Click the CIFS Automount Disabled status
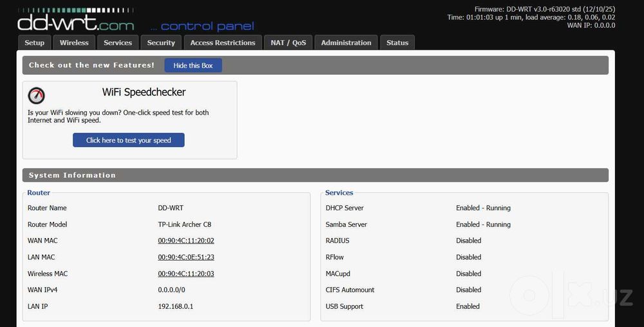 [469, 290]
